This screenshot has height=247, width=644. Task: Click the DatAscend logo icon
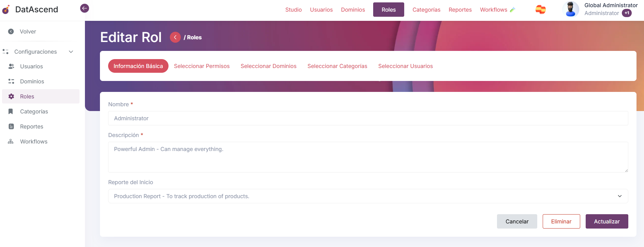(x=6, y=10)
